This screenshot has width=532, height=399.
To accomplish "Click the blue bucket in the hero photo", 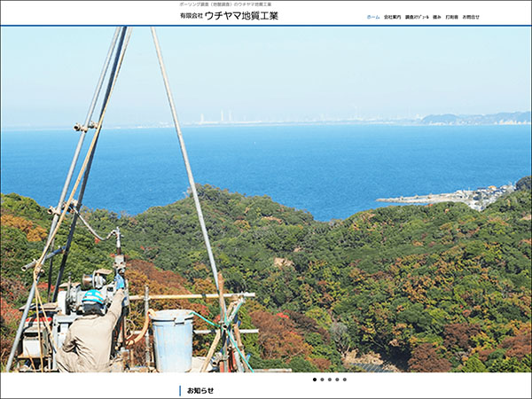I will [x=172, y=340].
